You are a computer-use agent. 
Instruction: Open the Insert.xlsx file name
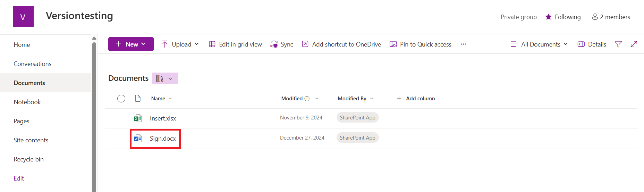click(x=163, y=118)
